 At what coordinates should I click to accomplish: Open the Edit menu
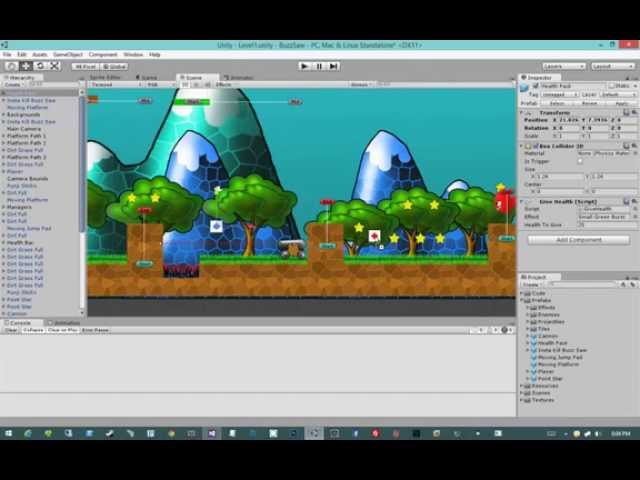[22, 55]
